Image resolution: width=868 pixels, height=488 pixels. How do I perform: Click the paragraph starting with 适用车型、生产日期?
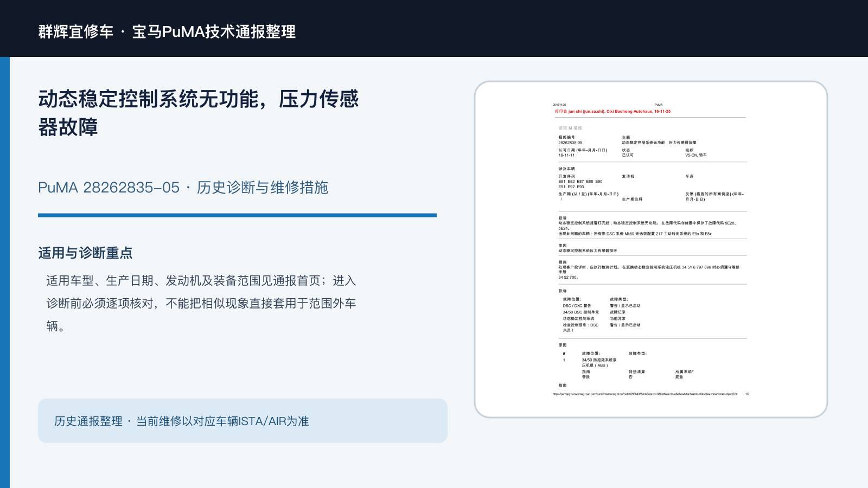coord(201,303)
